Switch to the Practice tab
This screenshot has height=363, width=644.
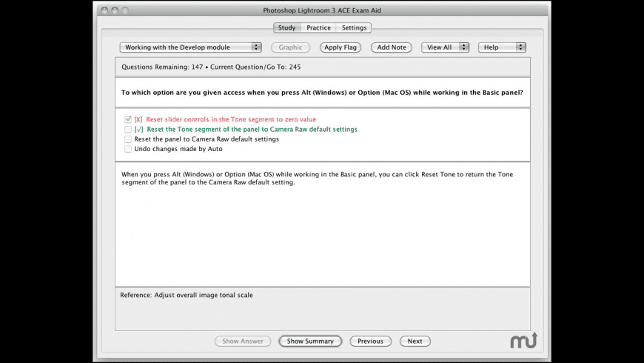(x=318, y=27)
